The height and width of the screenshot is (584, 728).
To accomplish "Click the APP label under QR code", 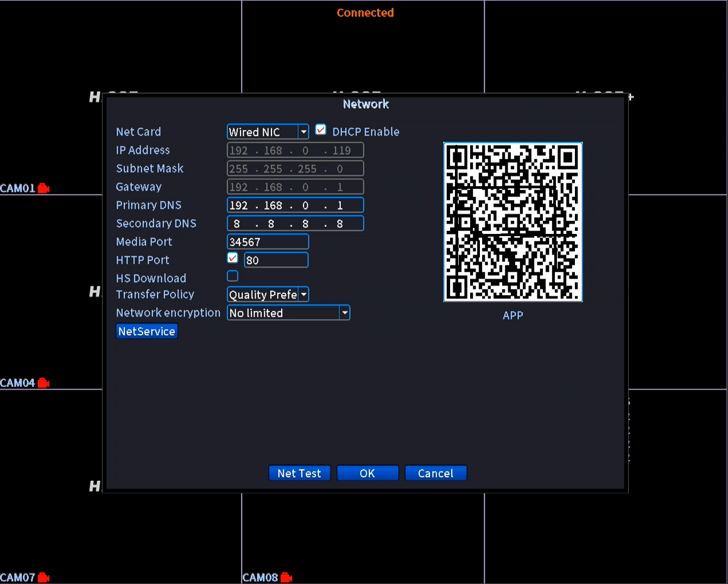I will pyautogui.click(x=513, y=315).
